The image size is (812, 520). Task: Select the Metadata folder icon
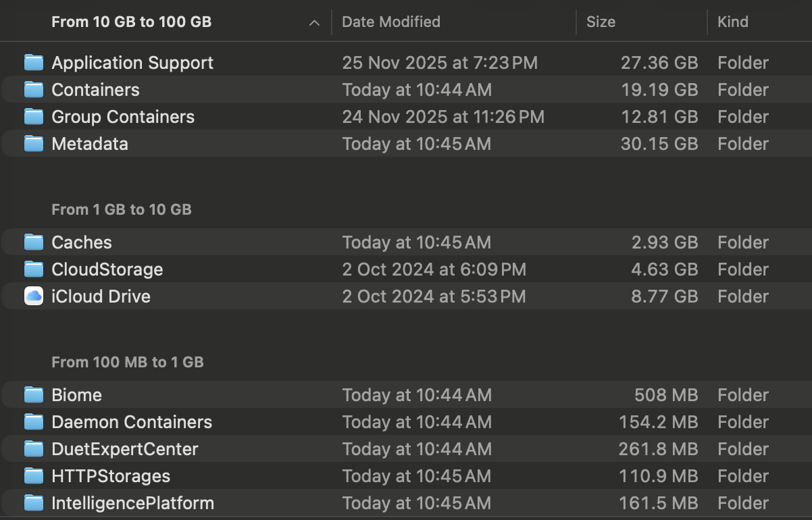(x=34, y=144)
